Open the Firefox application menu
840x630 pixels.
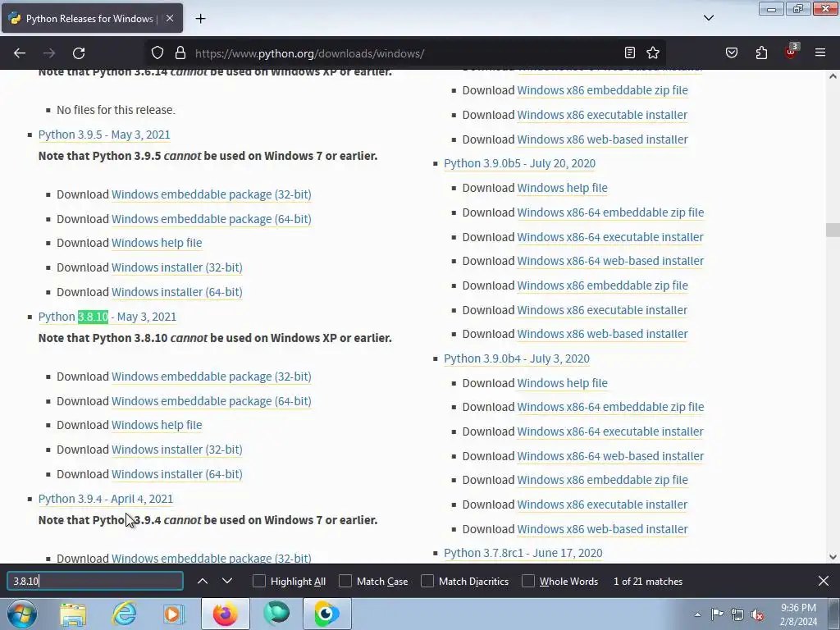point(820,52)
